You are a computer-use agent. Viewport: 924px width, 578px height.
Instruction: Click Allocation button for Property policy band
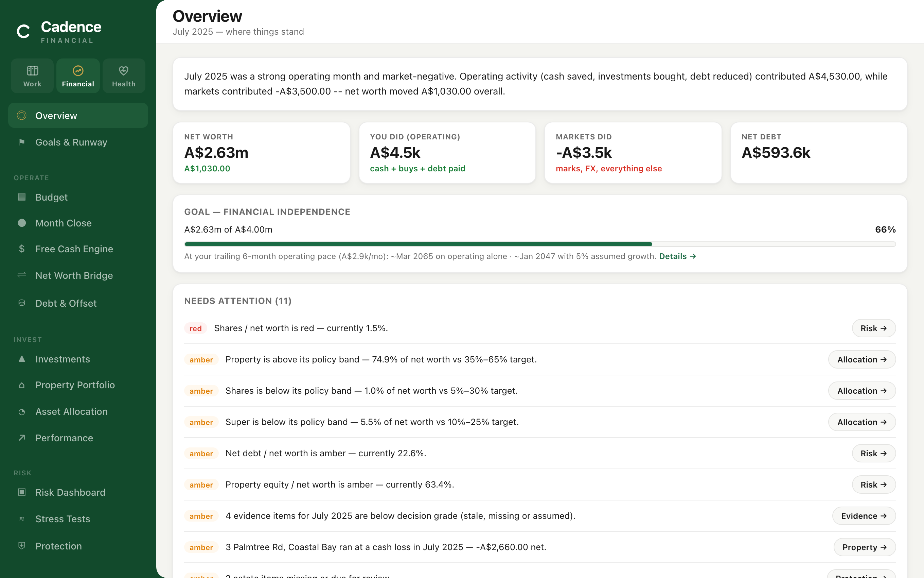click(862, 360)
